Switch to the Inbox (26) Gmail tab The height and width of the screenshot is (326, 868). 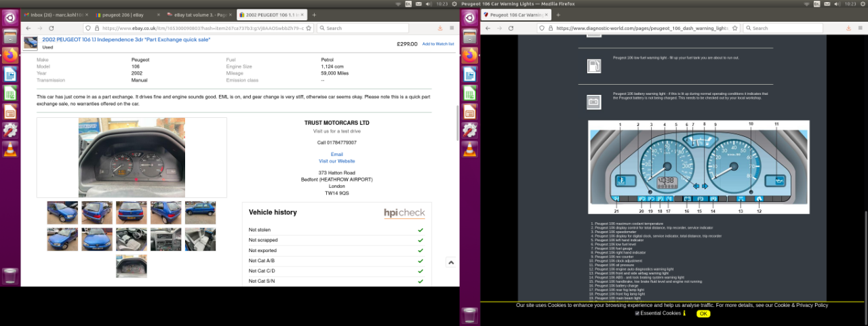pyautogui.click(x=56, y=14)
